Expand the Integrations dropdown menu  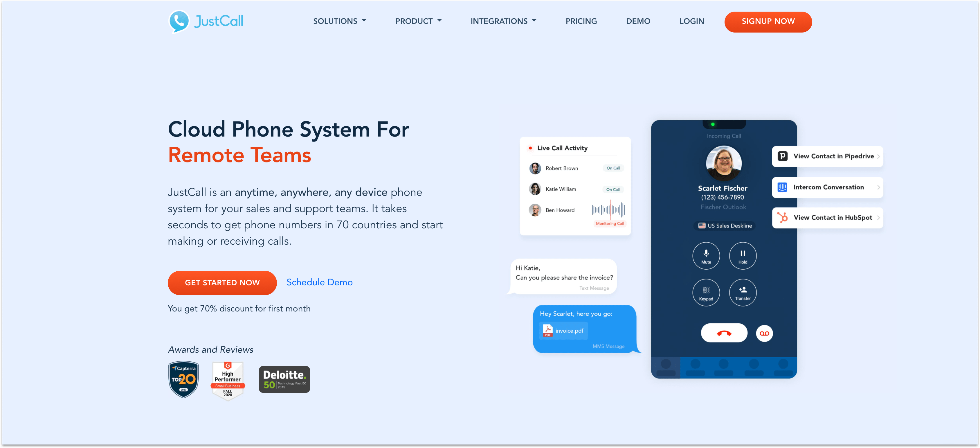point(503,21)
